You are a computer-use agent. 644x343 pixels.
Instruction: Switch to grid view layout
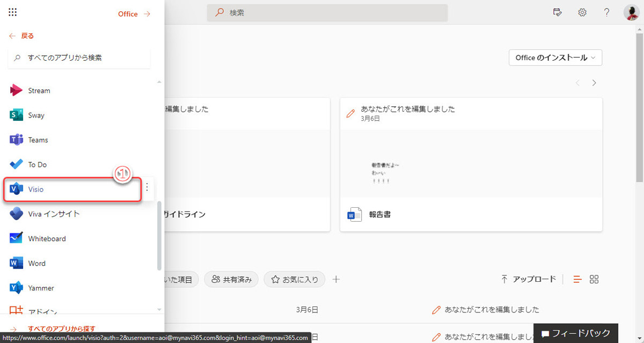click(594, 279)
